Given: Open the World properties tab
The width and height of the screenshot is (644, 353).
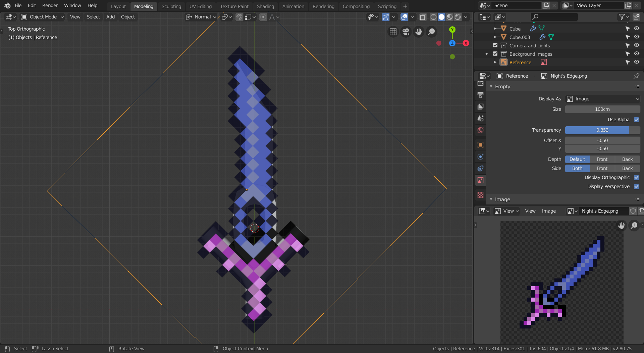Looking at the screenshot, I should (x=480, y=130).
